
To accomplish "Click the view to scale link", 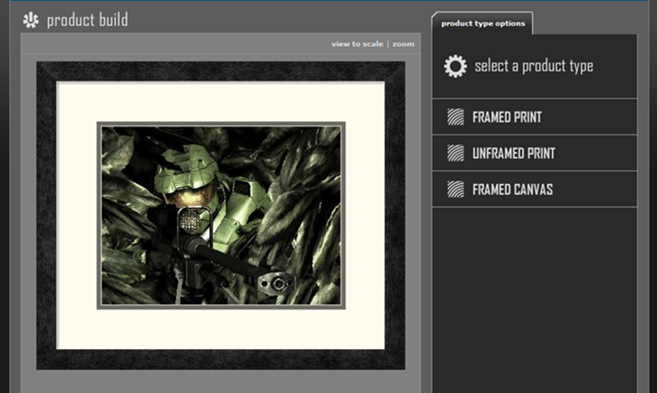I will (x=357, y=44).
